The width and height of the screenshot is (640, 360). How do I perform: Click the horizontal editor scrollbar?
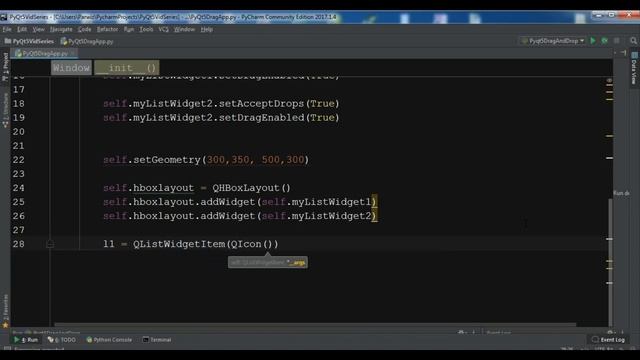click(315, 325)
